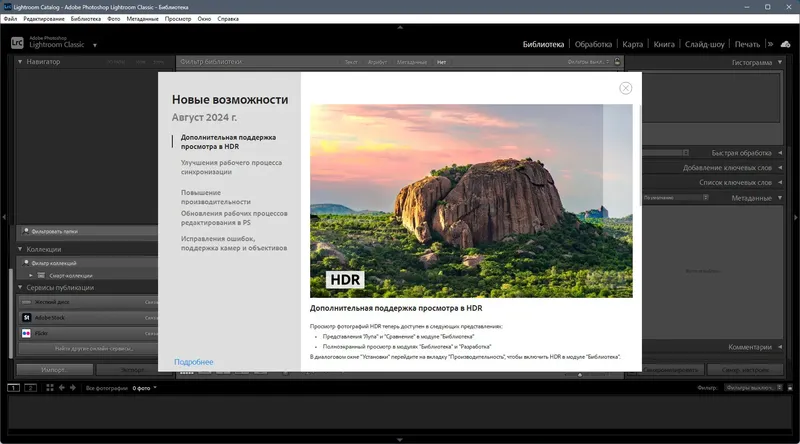Switch to the Книга module
The width and height of the screenshot is (800, 444).
pyautogui.click(x=664, y=44)
